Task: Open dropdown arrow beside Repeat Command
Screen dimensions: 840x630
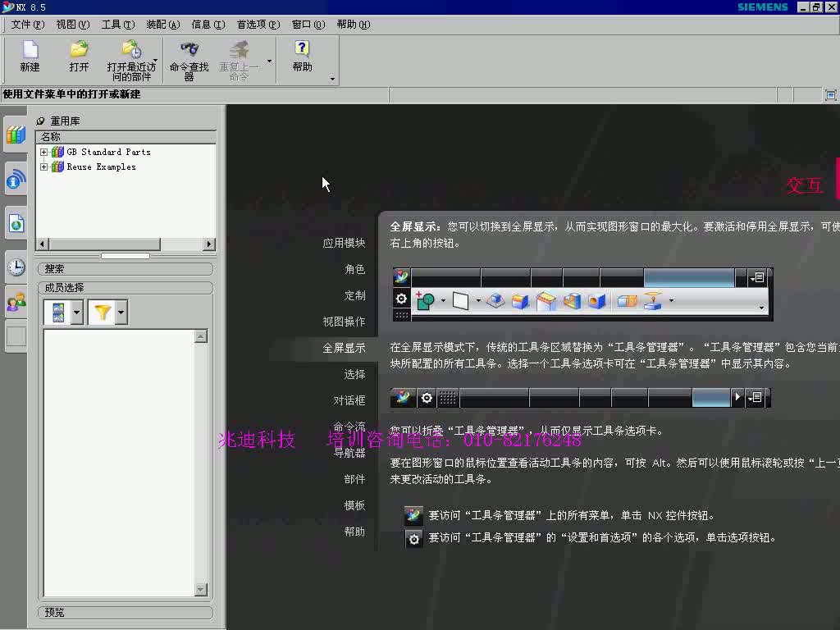Action: 269,61
